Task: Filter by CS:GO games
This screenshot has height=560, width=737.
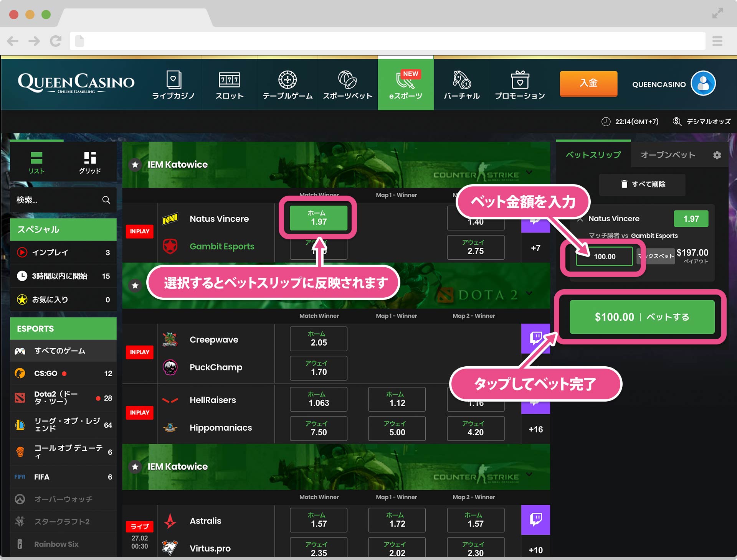Action: tap(63, 373)
